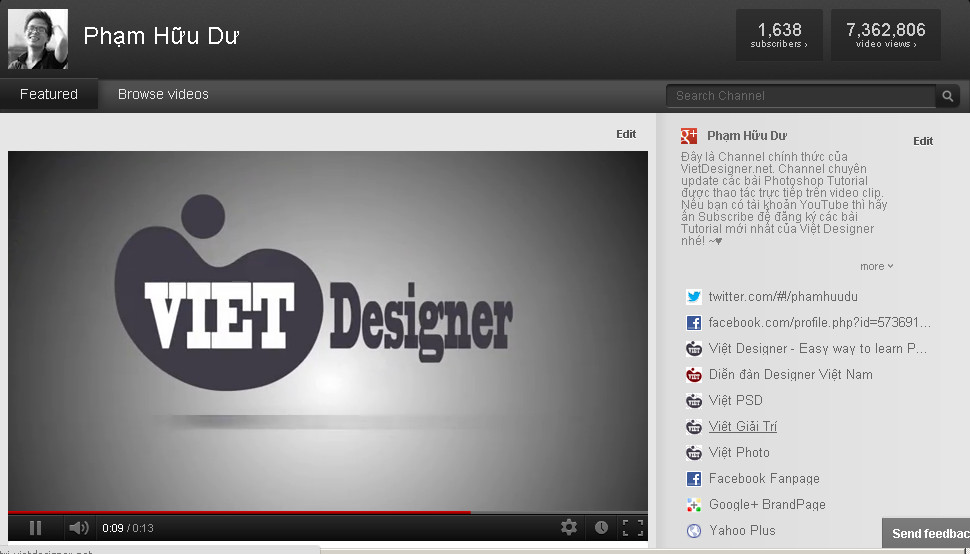
Task: Click the icon beside Việt Photo
Action: tap(693, 453)
